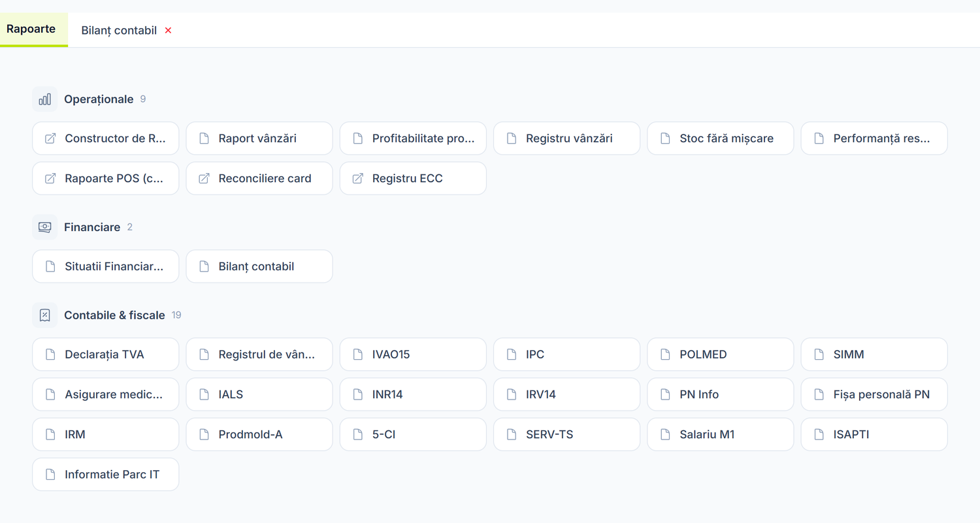Open the PN Info report
980x523 pixels.
721,394
